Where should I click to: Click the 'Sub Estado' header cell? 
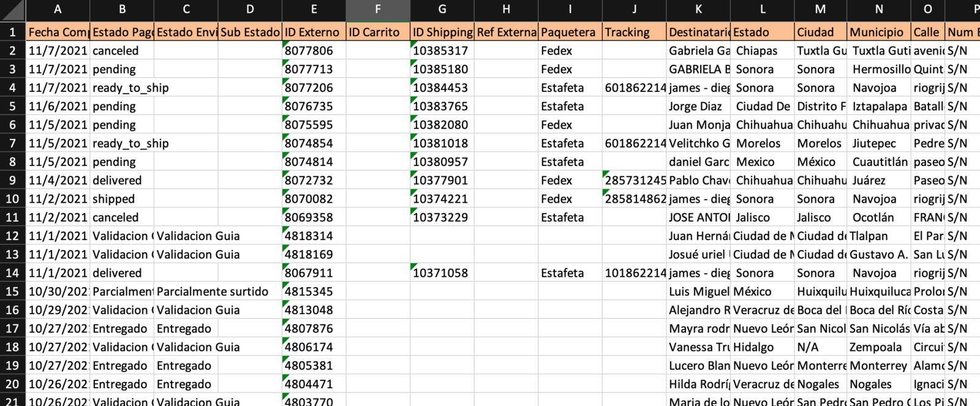[x=250, y=32]
